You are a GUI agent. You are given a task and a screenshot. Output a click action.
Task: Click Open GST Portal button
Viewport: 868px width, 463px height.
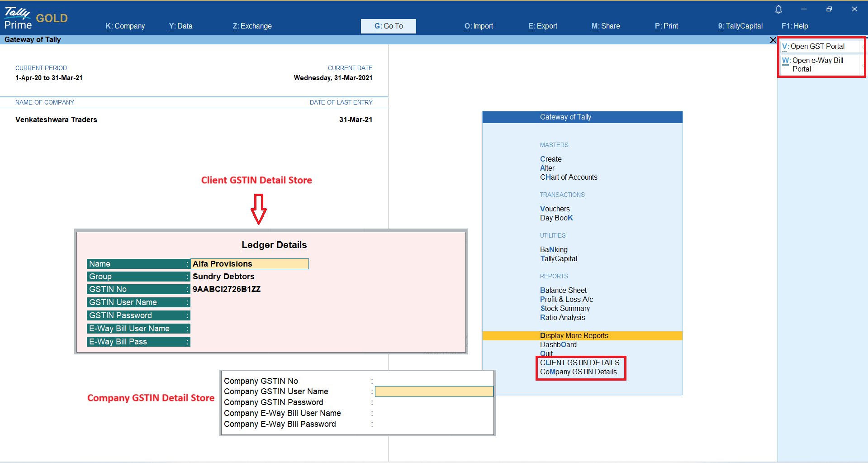point(817,46)
